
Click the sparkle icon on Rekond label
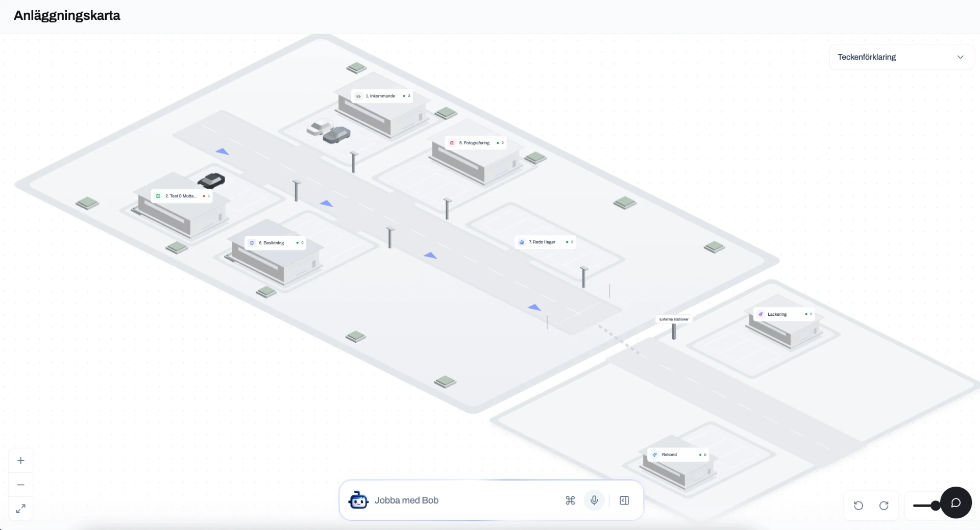(x=655, y=455)
